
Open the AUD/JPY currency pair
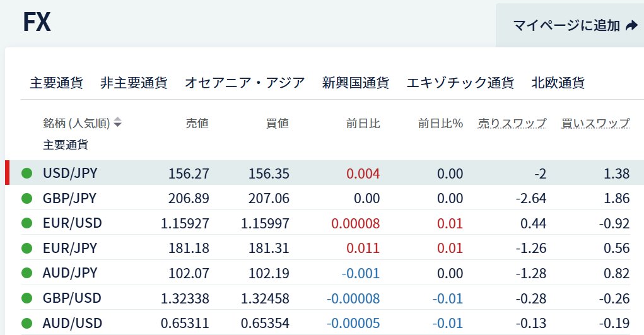(70, 273)
